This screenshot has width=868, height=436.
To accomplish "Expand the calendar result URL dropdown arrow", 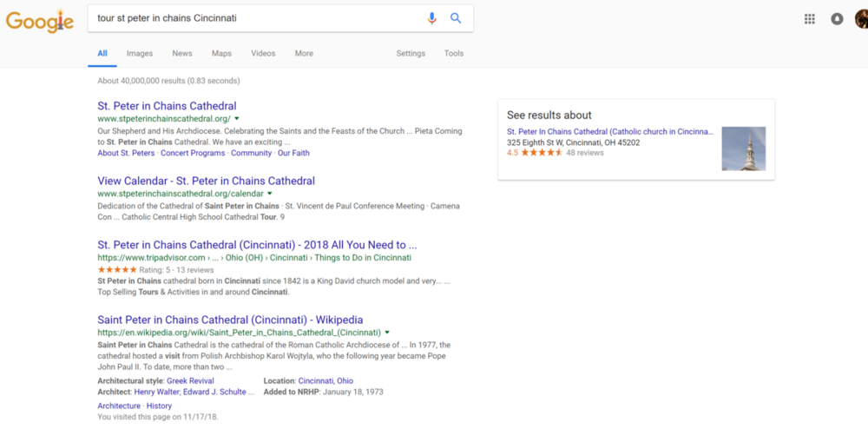I will (x=270, y=194).
